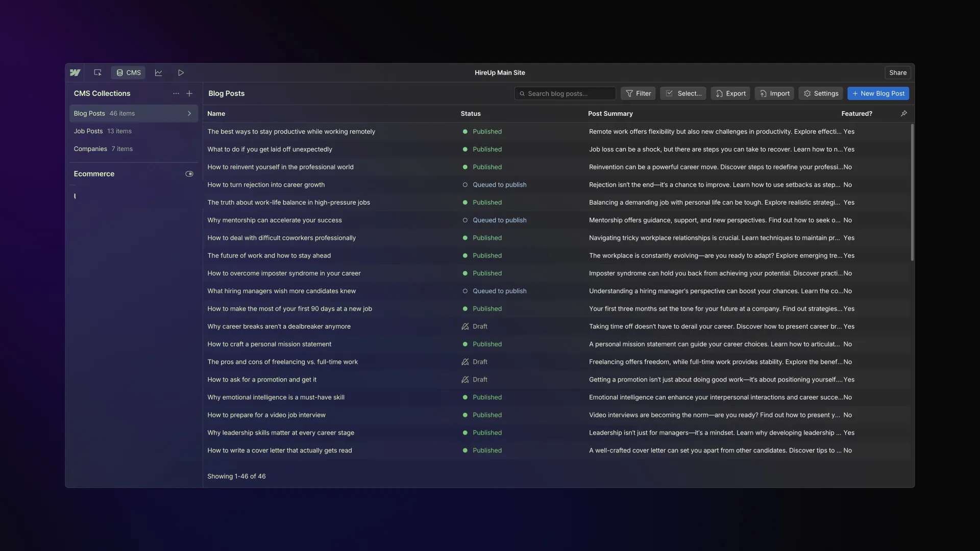980x551 pixels.
Task: Click the Filter funnel button
Action: (x=638, y=93)
